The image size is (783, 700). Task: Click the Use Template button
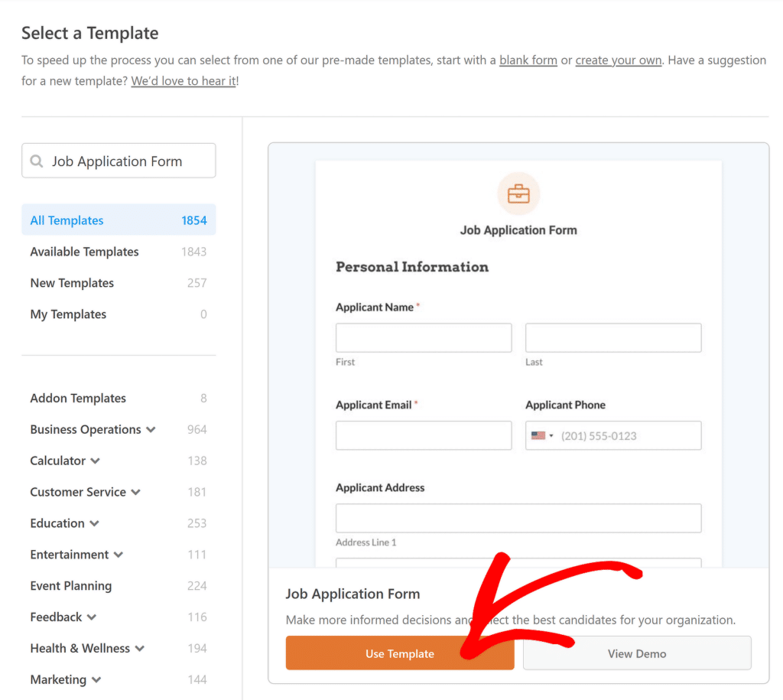pyautogui.click(x=399, y=653)
